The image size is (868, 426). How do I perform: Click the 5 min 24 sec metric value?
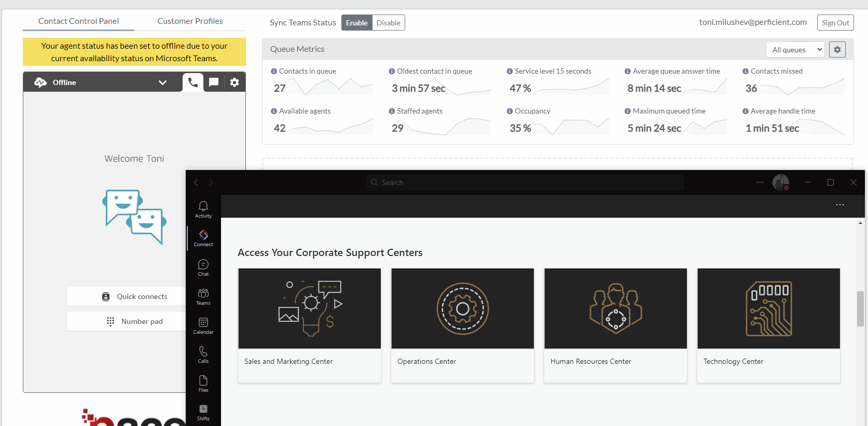click(654, 129)
